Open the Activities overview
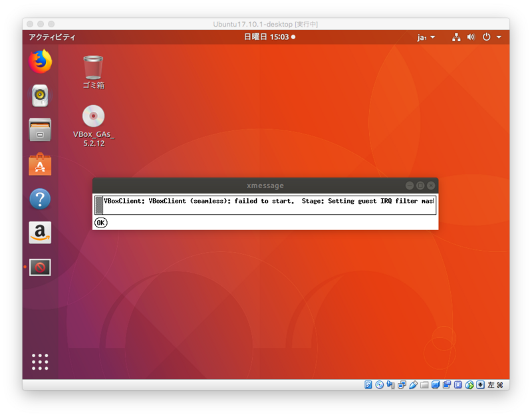532x417 pixels. (x=52, y=37)
